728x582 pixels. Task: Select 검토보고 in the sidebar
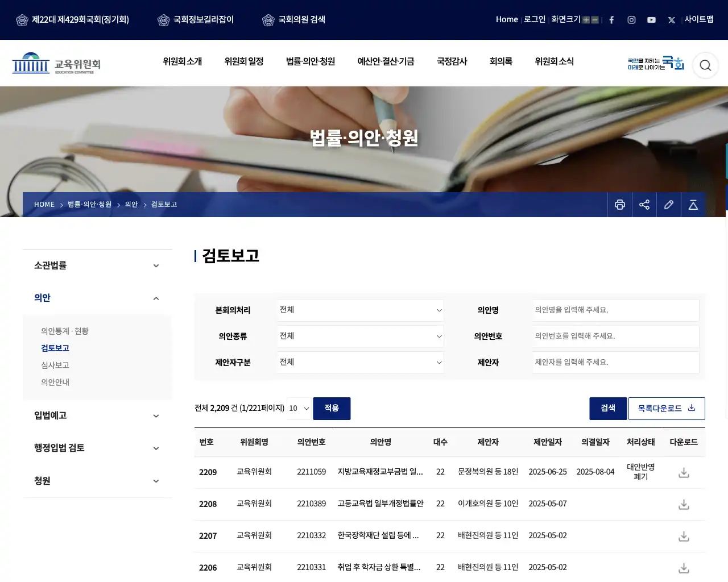tap(55, 348)
